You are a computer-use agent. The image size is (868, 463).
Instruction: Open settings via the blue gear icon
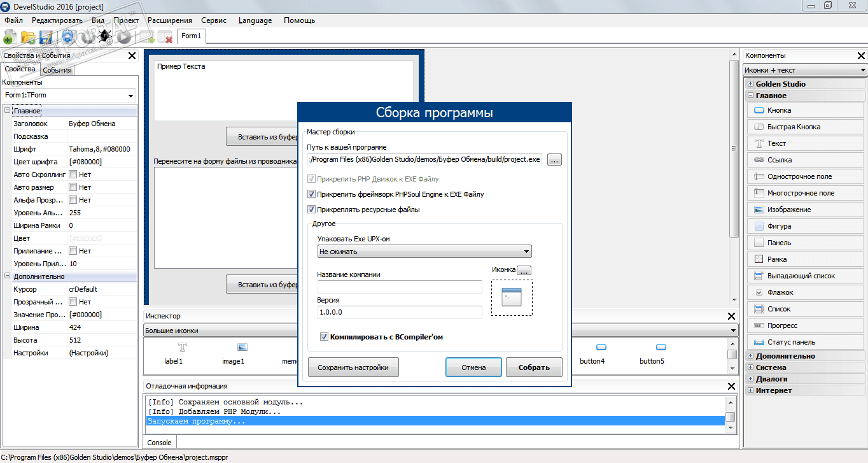point(69,37)
